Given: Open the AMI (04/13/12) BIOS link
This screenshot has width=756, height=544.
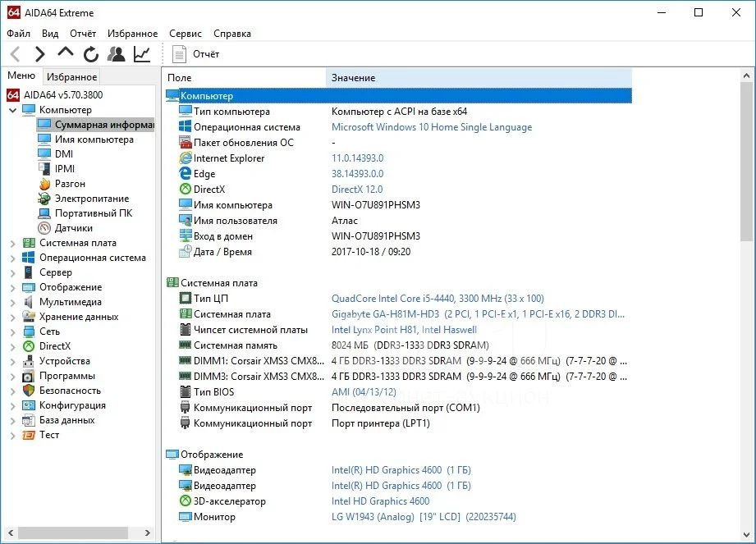Looking at the screenshot, I should click(x=364, y=391).
